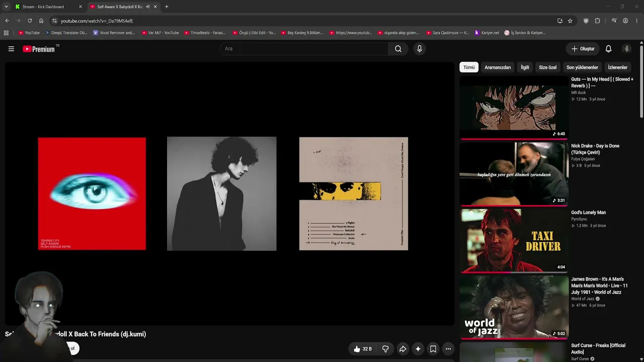Open Nick Drake Day is Done thumbnail
This screenshot has width=644, height=362.
coord(514,173)
